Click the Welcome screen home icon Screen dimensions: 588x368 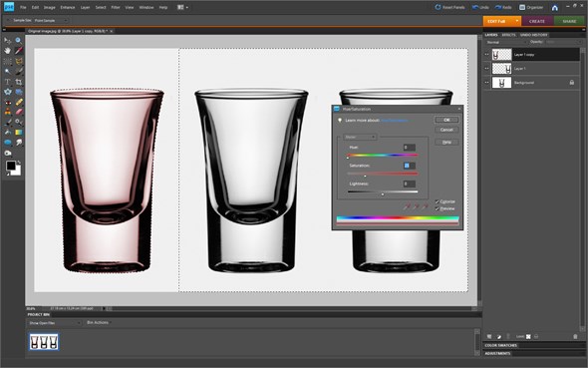click(555, 8)
